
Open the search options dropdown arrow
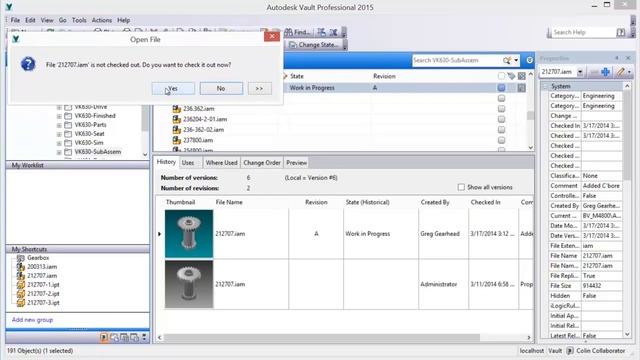pyautogui.click(x=516, y=60)
